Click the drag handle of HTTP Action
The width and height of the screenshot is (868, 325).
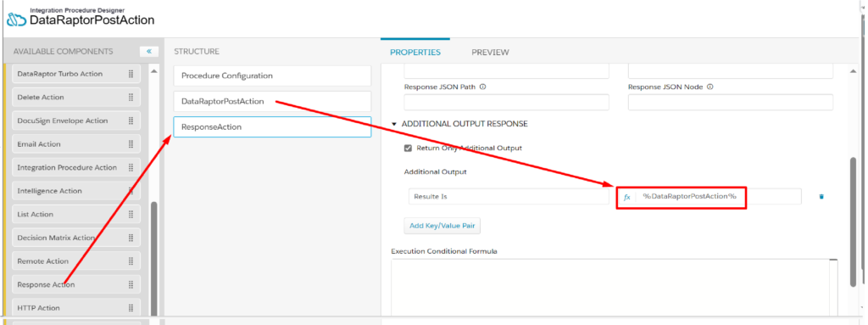pos(131,308)
